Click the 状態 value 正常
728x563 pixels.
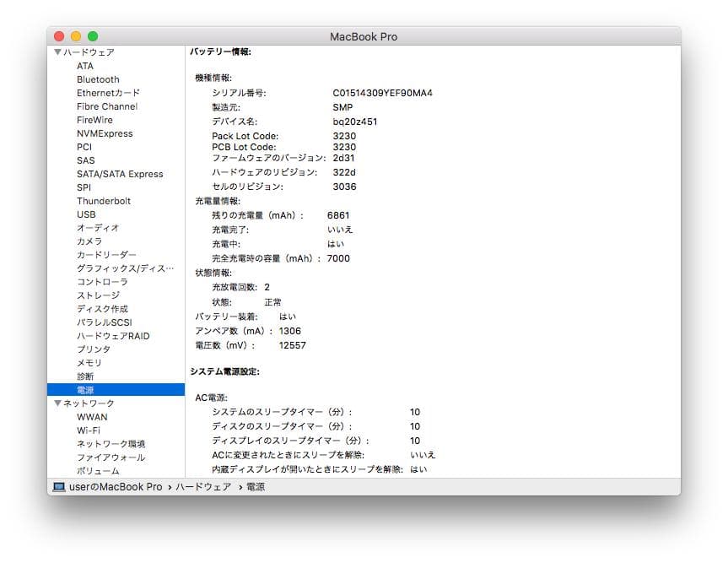[273, 302]
